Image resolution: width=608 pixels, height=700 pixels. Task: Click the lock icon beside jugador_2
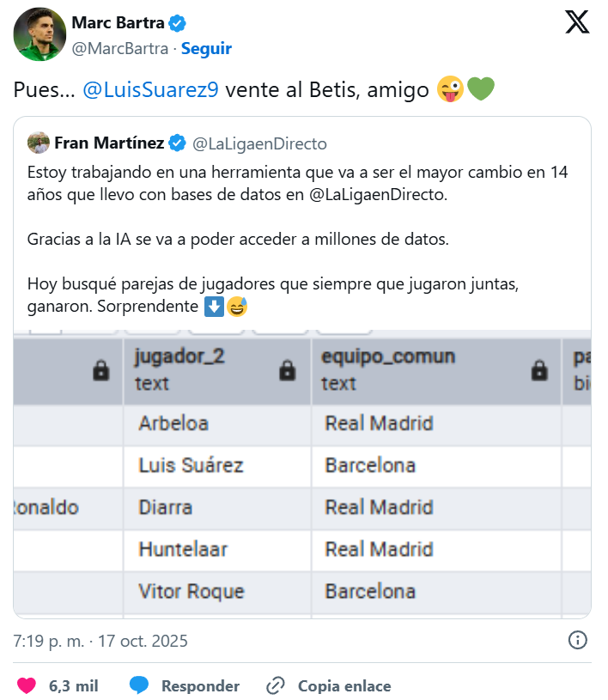pos(288,370)
